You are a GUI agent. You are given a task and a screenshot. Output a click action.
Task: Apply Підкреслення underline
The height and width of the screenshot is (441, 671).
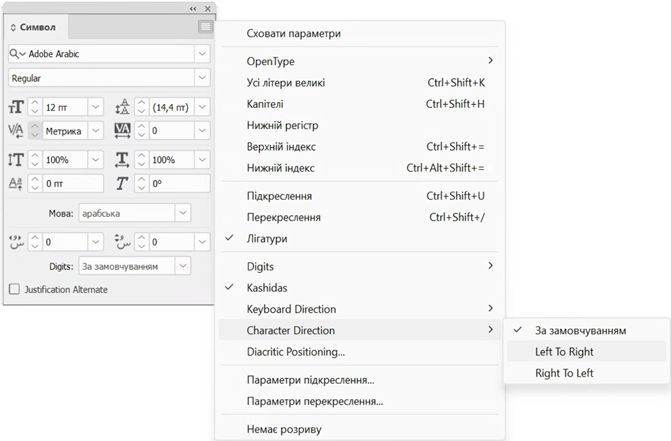click(359, 195)
